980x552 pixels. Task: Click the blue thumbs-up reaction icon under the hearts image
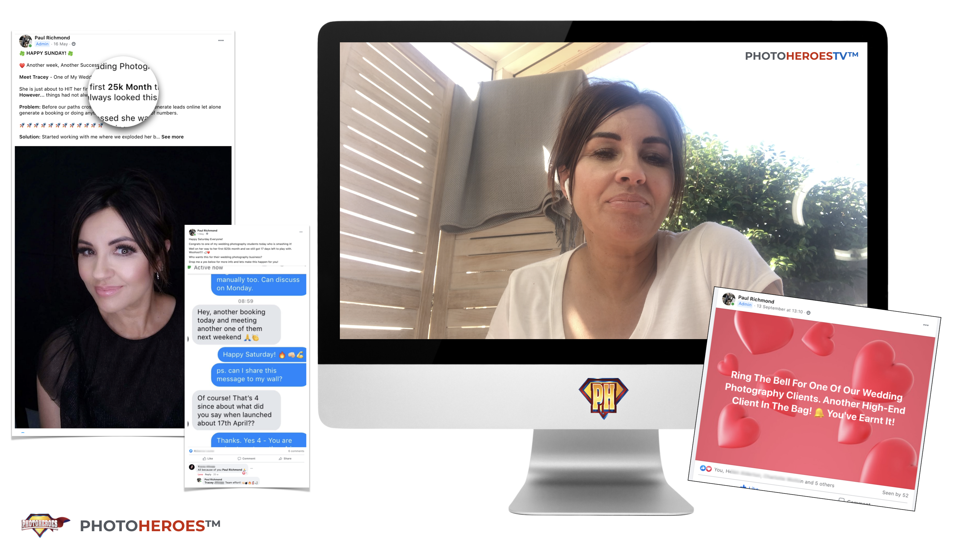[703, 468]
